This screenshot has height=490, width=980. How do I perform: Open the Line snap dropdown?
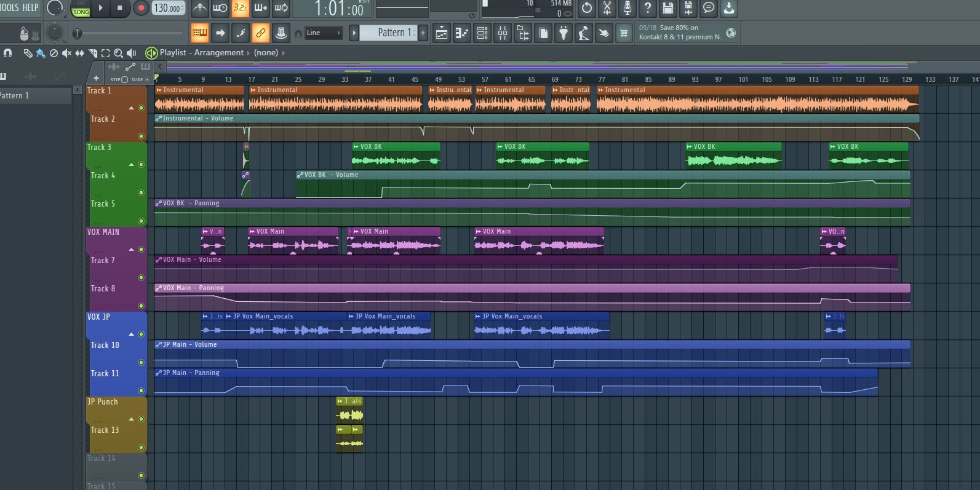pyautogui.click(x=324, y=33)
